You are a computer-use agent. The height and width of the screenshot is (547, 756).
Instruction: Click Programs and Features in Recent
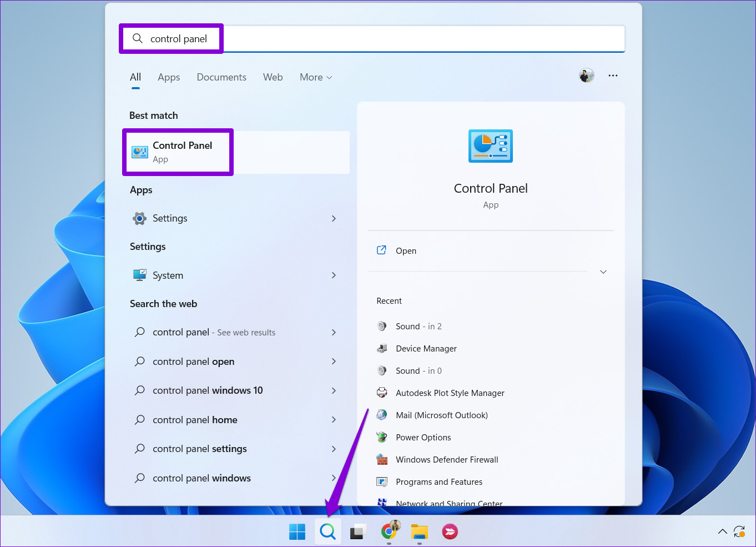[x=439, y=481]
